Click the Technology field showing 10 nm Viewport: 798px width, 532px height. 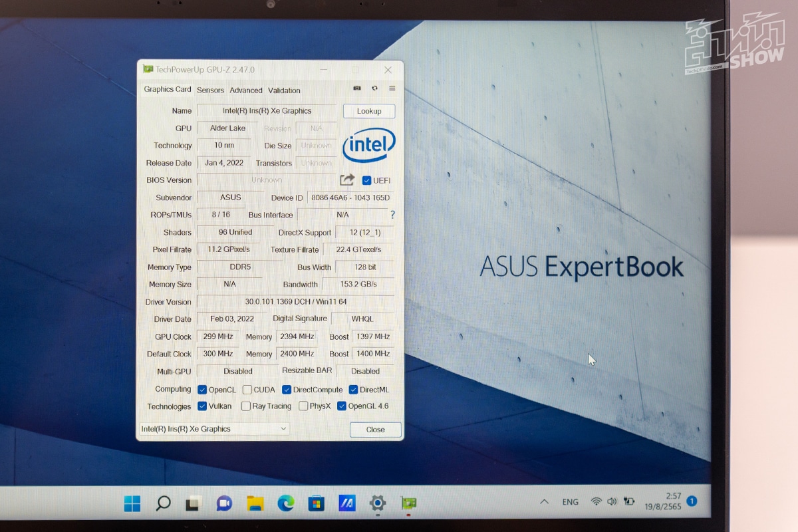[224, 146]
